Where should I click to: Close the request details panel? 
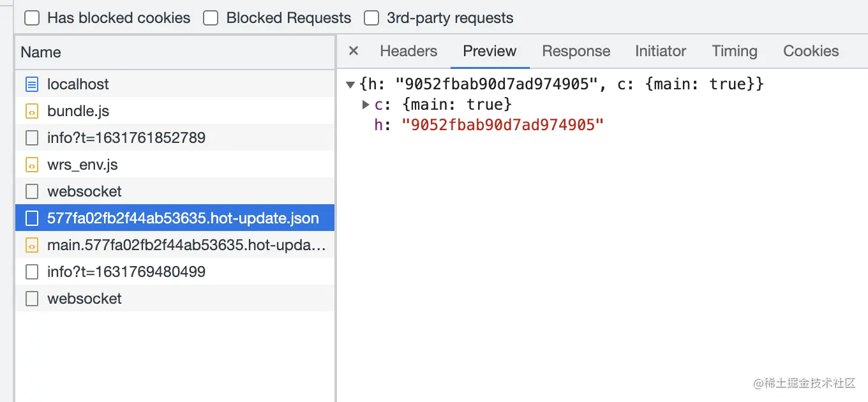[x=354, y=51]
